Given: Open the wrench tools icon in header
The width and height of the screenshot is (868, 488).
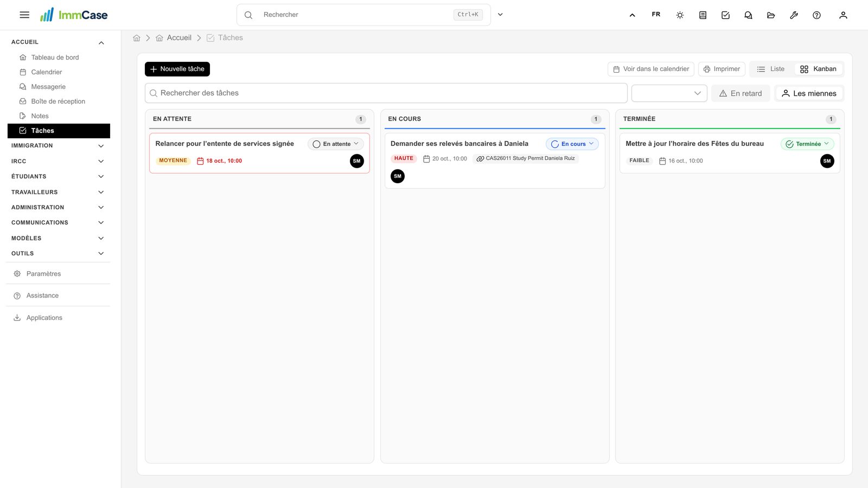Looking at the screenshot, I should tap(794, 15).
